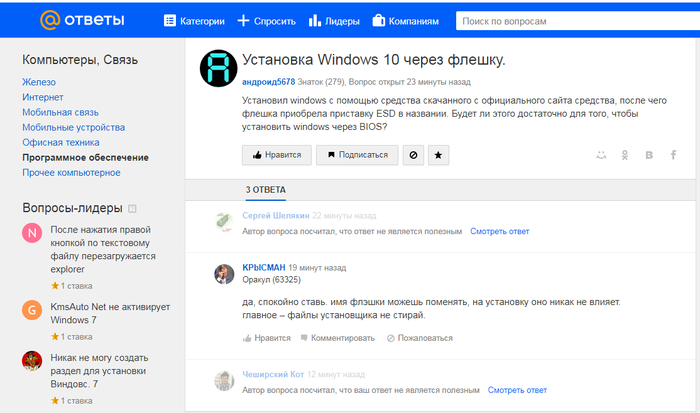Viewport: 700px width, 413px height.
Task: Open the Лидеры section in header
Action: click(x=334, y=20)
